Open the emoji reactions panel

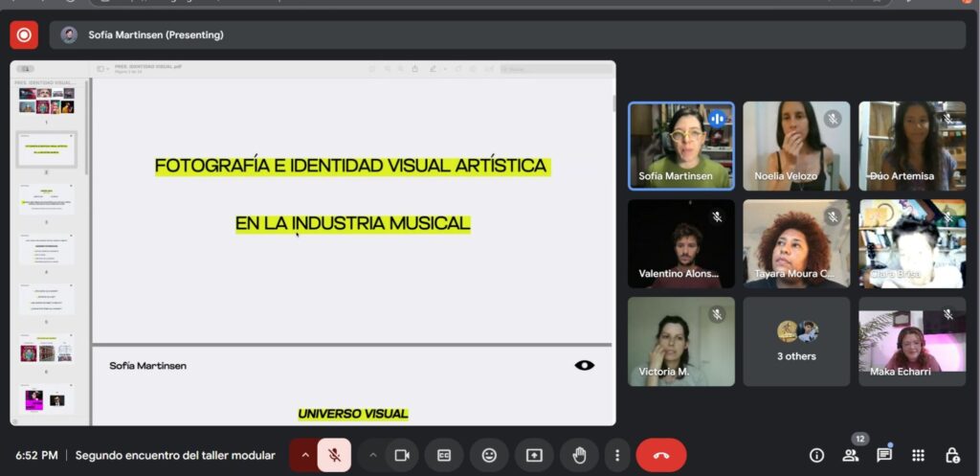click(489, 455)
